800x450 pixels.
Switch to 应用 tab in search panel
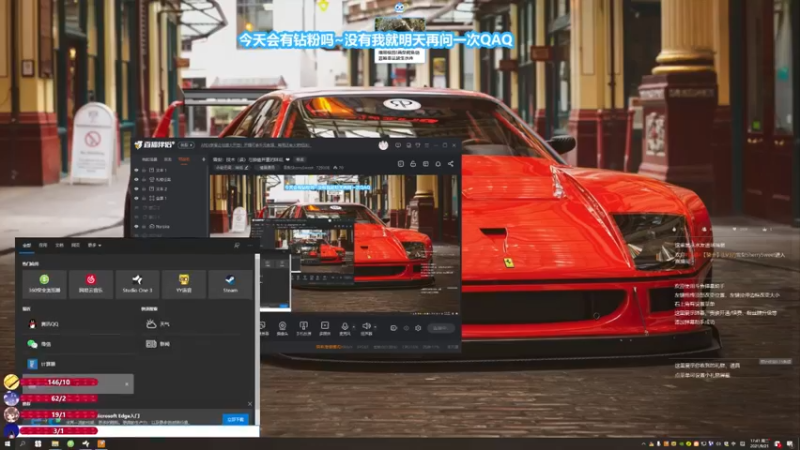click(43, 245)
